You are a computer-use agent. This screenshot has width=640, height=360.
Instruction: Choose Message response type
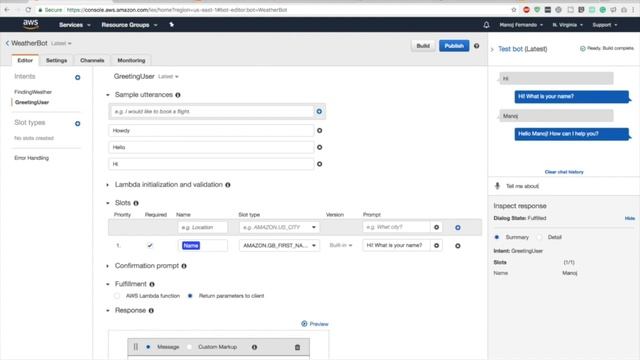(148, 347)
